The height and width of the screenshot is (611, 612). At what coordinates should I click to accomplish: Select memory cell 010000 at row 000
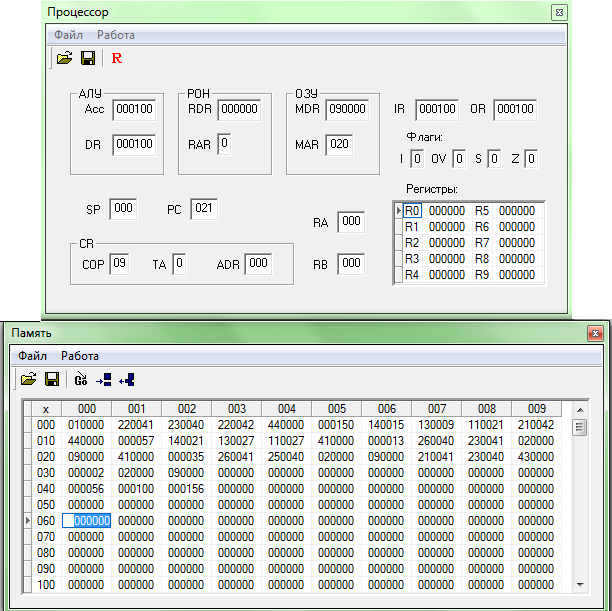tap(87, 425)
